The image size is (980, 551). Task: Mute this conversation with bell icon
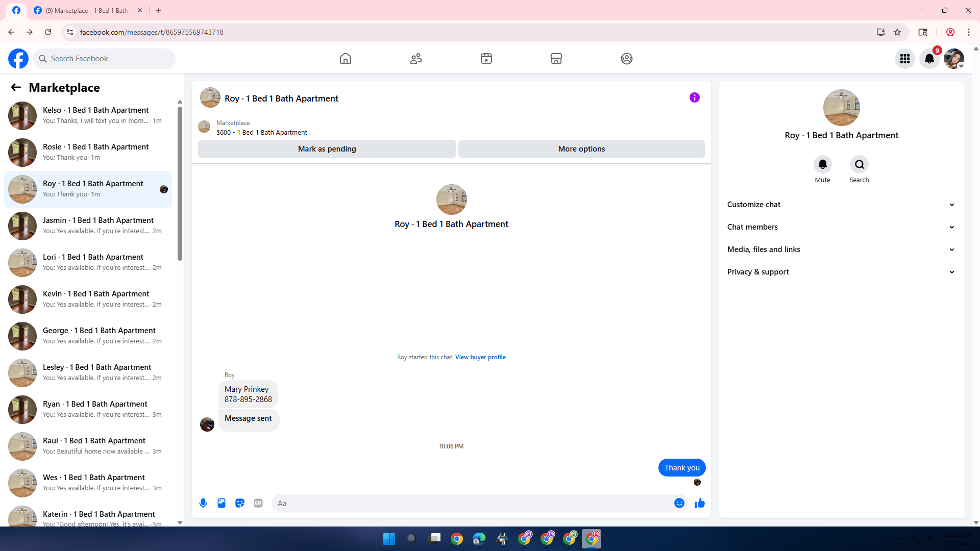pos(822,164)
